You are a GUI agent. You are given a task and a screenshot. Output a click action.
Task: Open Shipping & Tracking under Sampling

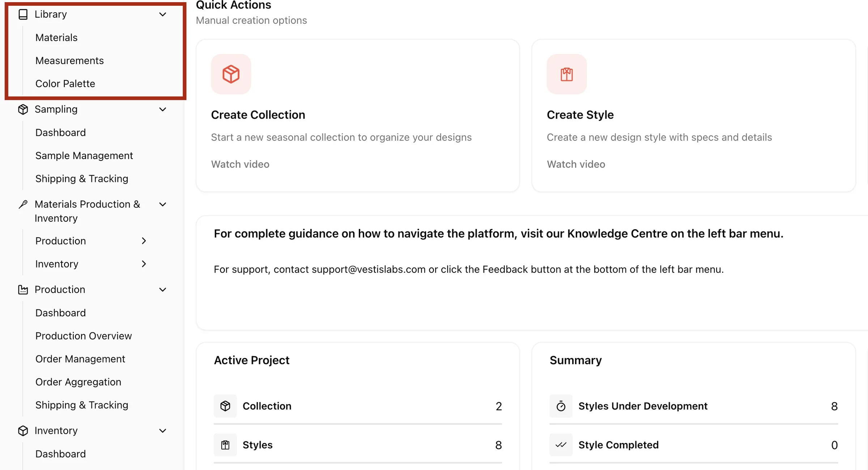click(82, 179)
